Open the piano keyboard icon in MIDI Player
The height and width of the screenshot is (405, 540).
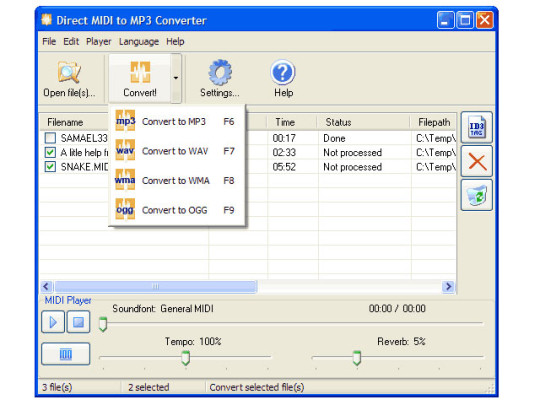(66, 354)
